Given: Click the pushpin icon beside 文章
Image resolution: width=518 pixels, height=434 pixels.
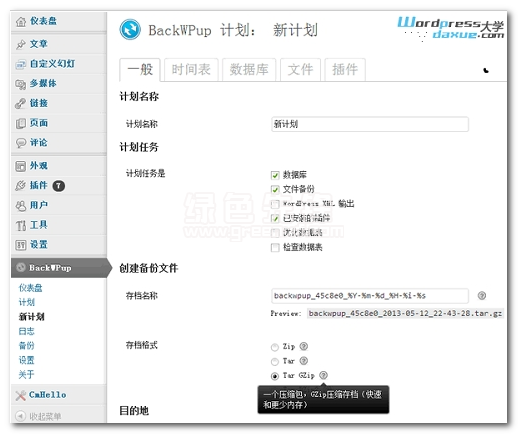Looking at the screenshot, I should (x=21, y=44).
